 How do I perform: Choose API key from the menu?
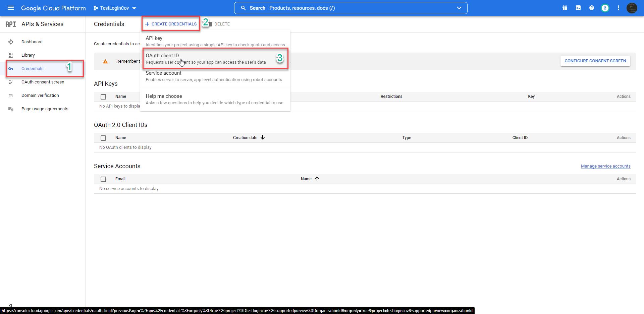[215, 41]
